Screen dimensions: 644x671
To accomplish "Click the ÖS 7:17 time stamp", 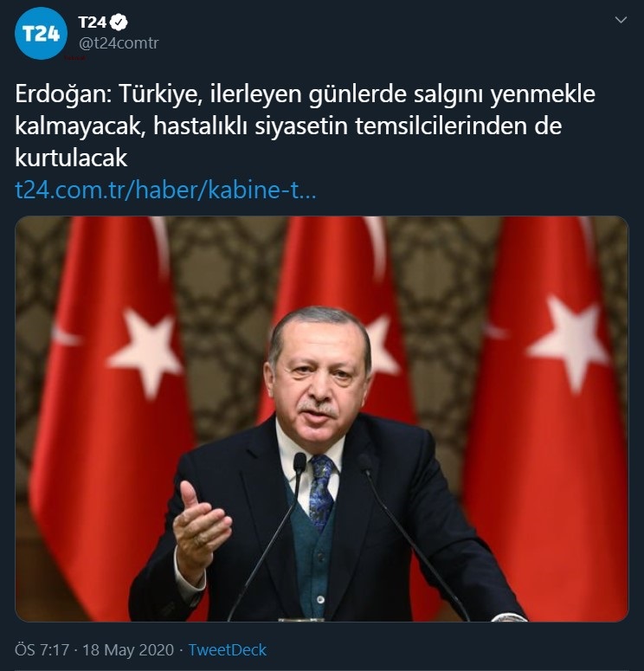I will (x=42, y=649).
